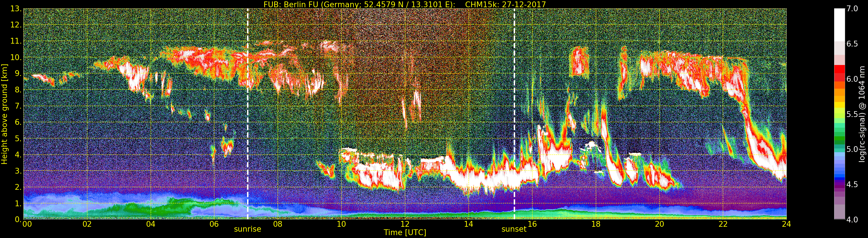
Task: Click the '16' time tick label
Action: [x=532, y=224]
